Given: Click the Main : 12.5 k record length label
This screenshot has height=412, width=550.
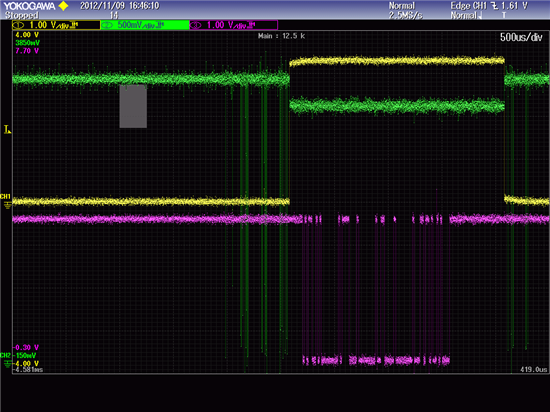Looking at the screenshot, I should pos(281,36).
